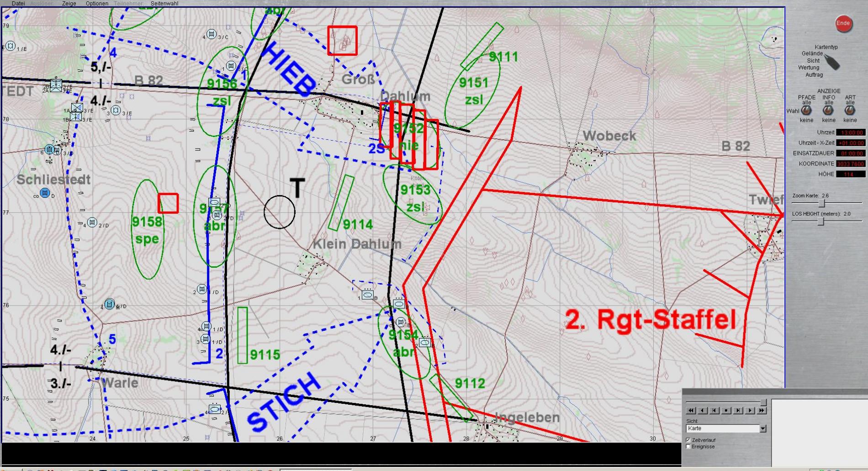Toggle the PFADE display switch
The height and width of the screenshot is (471, 868).
coord(806,111)
